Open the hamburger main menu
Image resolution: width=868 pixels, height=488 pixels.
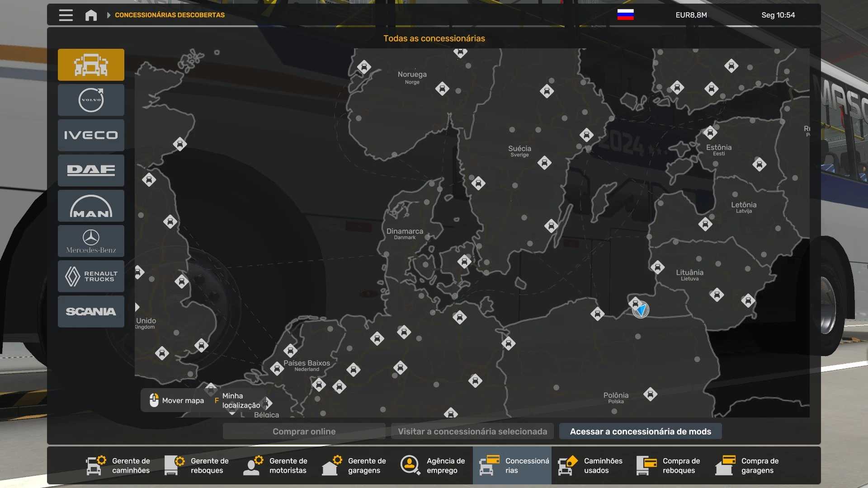[x=66, y=15]
